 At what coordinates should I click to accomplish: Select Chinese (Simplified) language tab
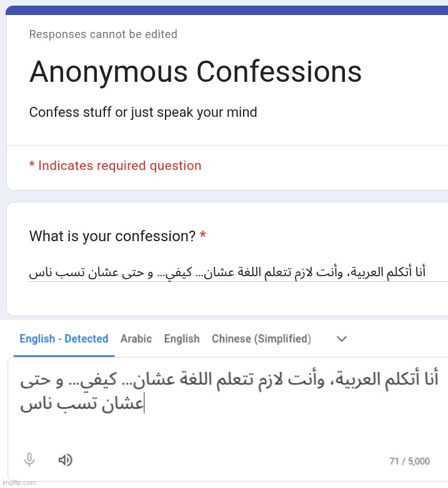click(261, 339)
